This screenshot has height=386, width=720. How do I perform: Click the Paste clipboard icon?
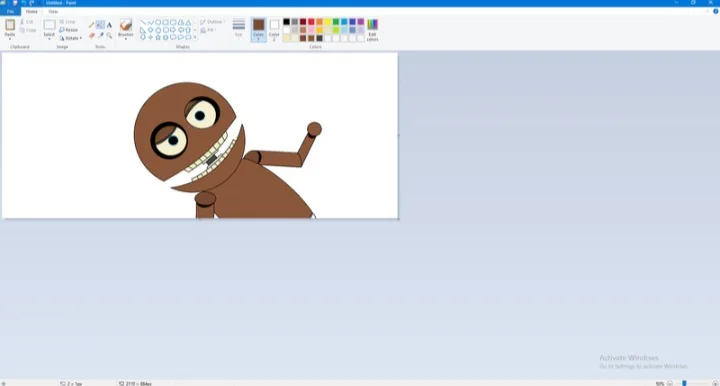pyautogui.click(x=10, y=25)
